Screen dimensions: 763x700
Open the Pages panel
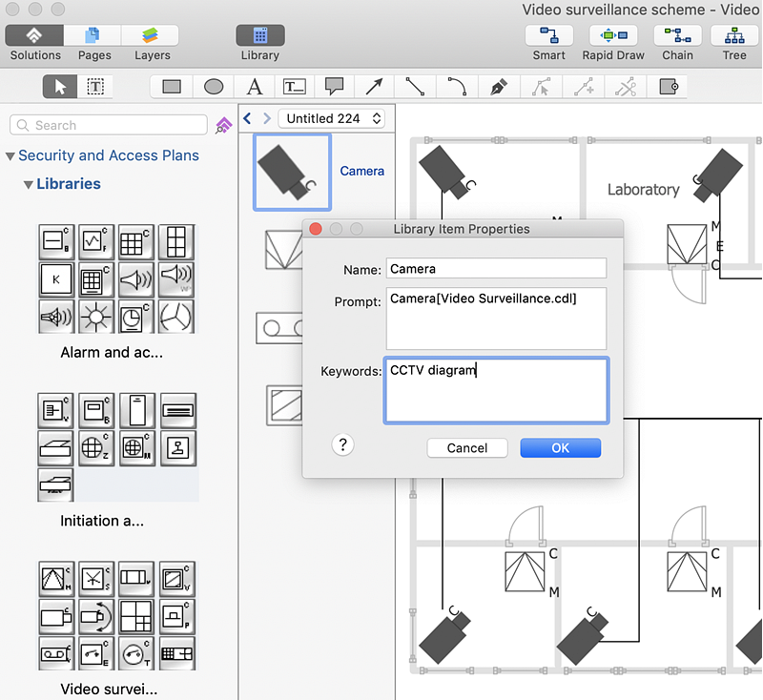(93, 36)
